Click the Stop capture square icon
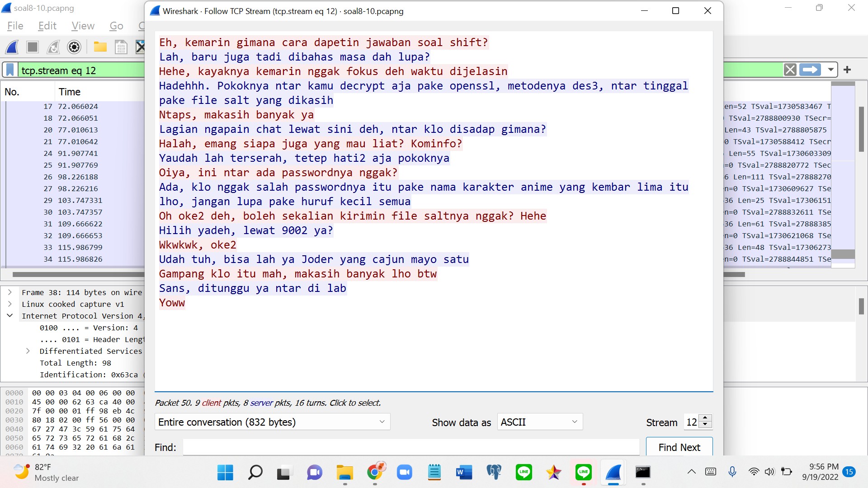The image size is (868, 488). coord(33,47)
